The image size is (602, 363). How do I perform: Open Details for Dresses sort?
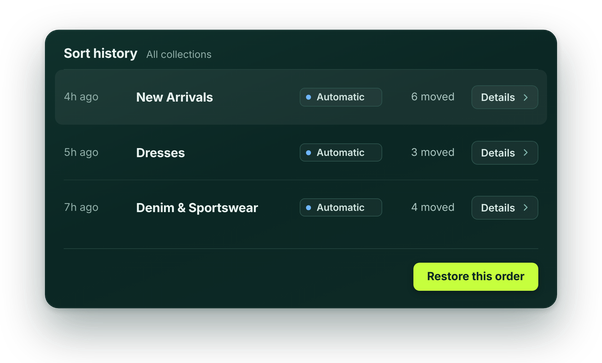[504, 153]
